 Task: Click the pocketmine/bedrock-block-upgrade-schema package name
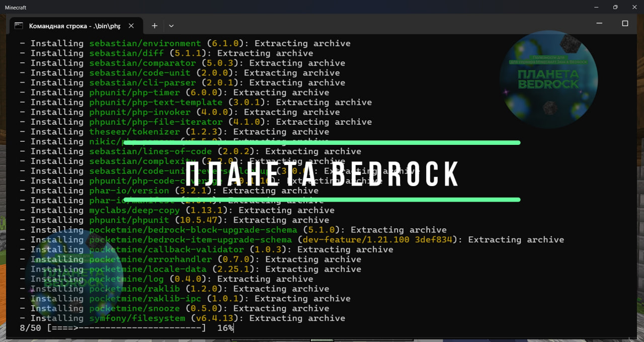[193, 230]
